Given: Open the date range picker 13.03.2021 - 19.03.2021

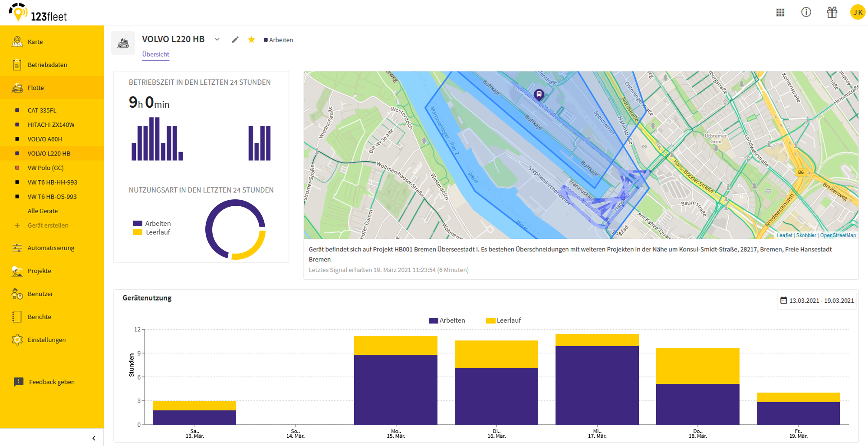Looking at the screenshot, I should (x=817, y=301).
